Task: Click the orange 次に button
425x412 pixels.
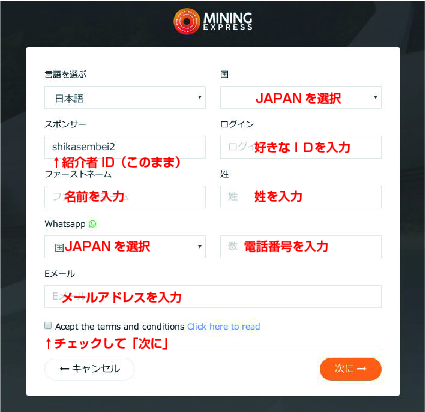Action: [x=351, y=369]
